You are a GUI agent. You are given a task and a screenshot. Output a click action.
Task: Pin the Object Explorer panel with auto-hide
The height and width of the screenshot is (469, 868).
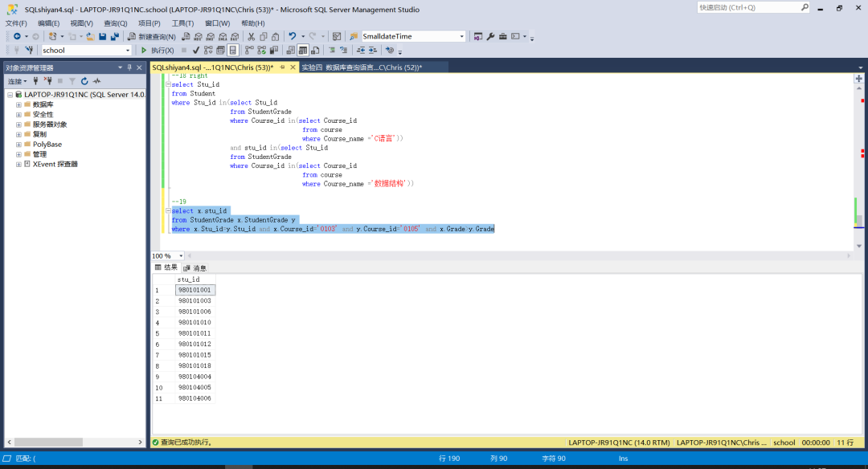click(129, 68)
